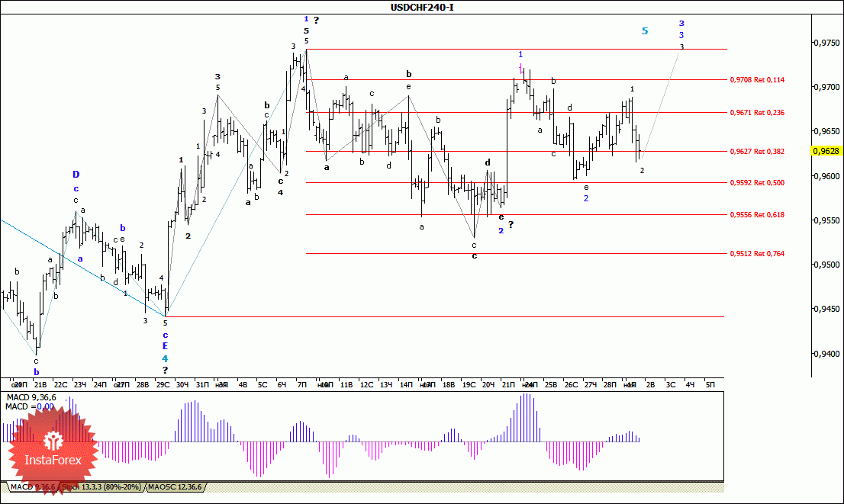Click the 0,9450 price axis label
The image size is (844, 504).
826,310
